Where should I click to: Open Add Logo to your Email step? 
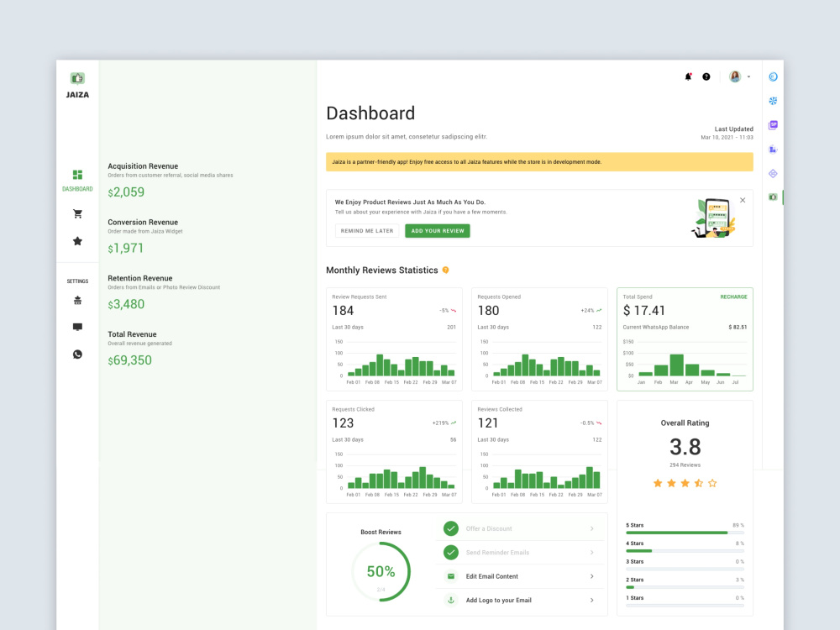(521, 600)
